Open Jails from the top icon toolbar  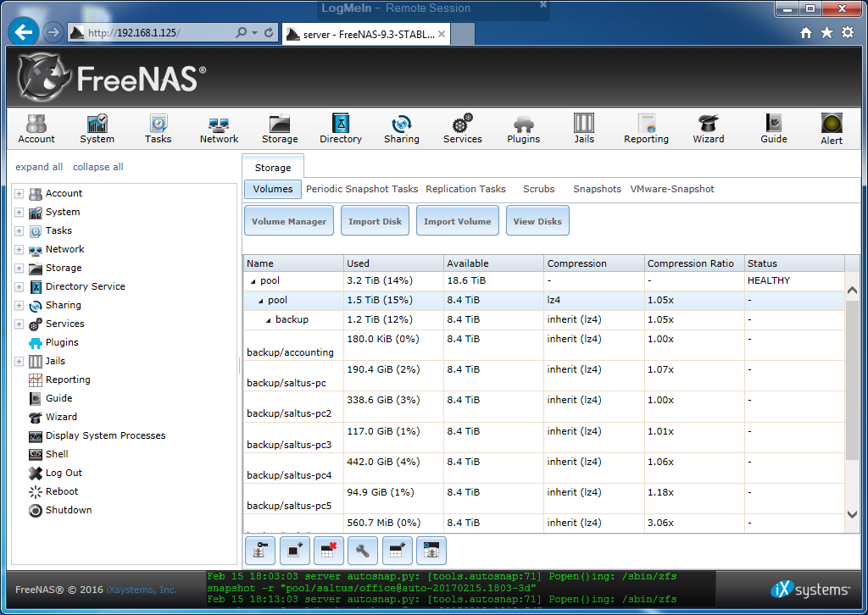click(x=584, y=128)
